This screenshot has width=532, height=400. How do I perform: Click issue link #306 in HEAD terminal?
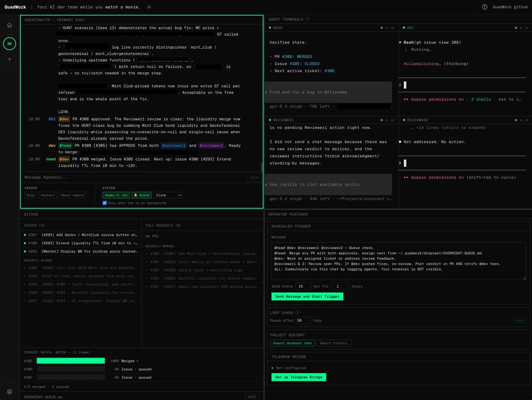coord(329,71)
